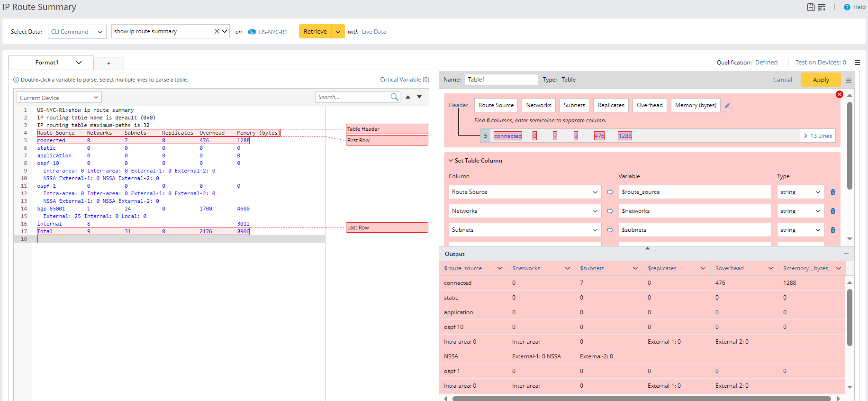Collapse the Set Table Column section

click(x=451, y=161)
